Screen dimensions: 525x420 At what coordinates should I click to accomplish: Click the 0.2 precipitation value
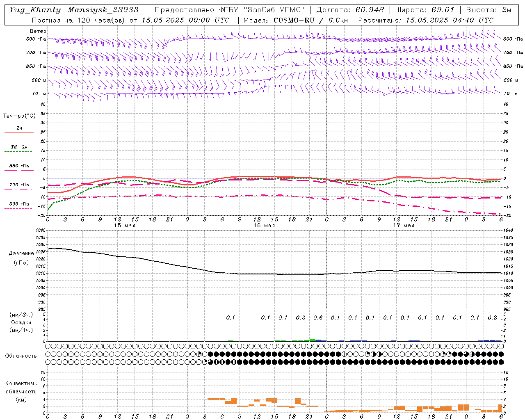click(301, 317)
